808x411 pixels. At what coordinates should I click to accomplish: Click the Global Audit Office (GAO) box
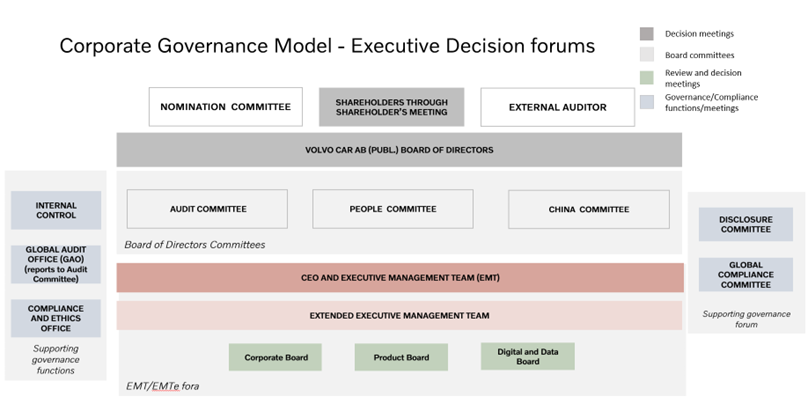56,264
